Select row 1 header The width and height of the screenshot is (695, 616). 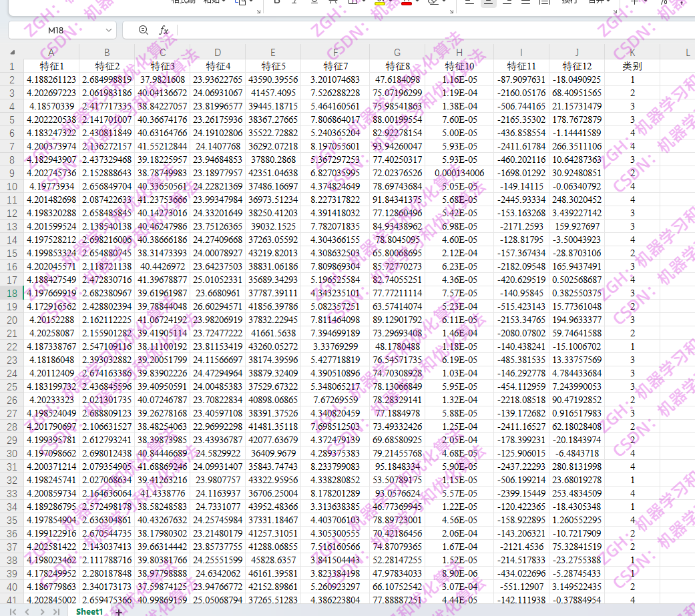(12, 67)
